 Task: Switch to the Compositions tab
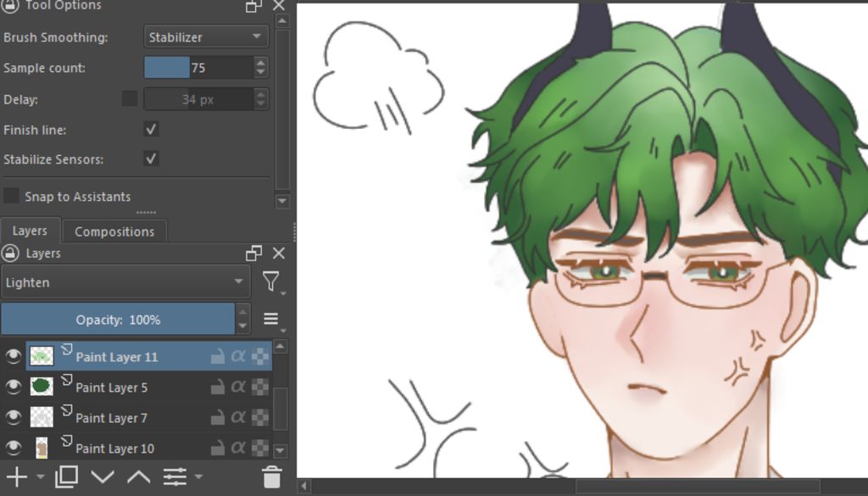(114, 231)
